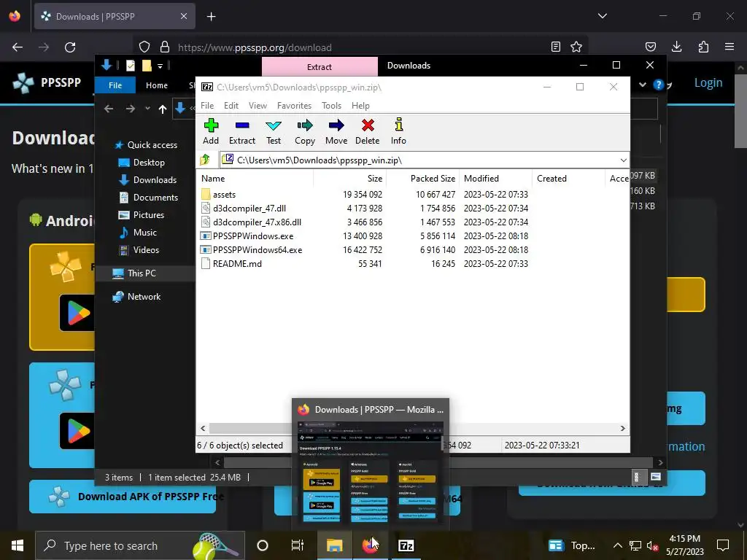Sort 7-Zip list by Name column

click(x=255, y=179)
